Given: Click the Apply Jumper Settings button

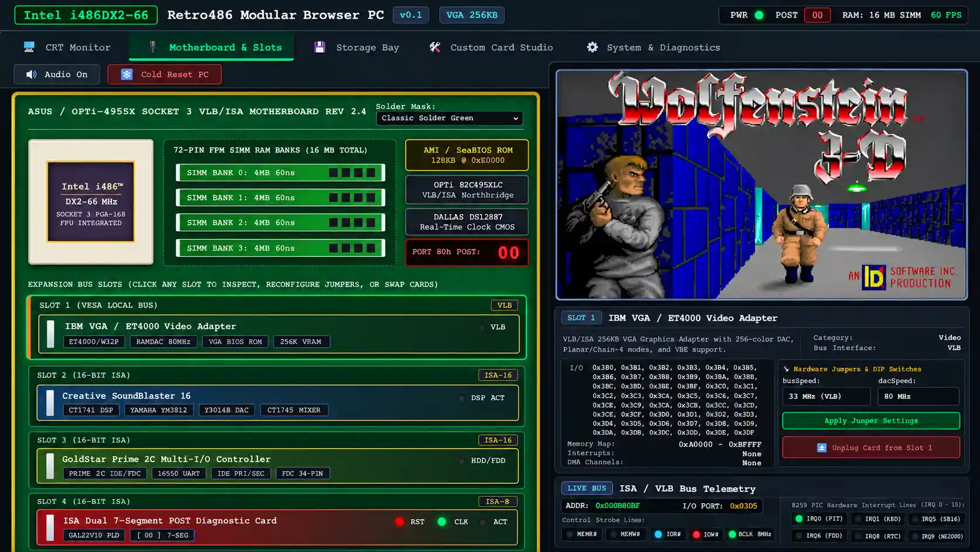Looking at the screenshot, I should 871,421.
